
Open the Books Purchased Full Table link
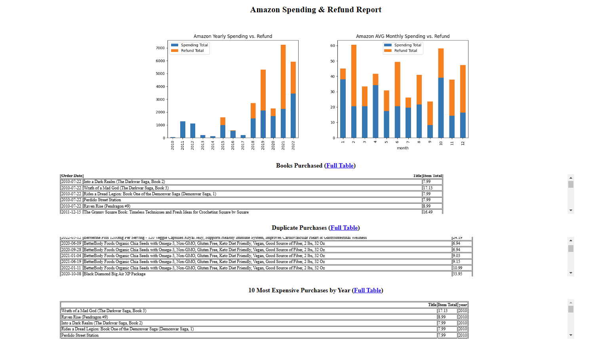click(340, 166)
